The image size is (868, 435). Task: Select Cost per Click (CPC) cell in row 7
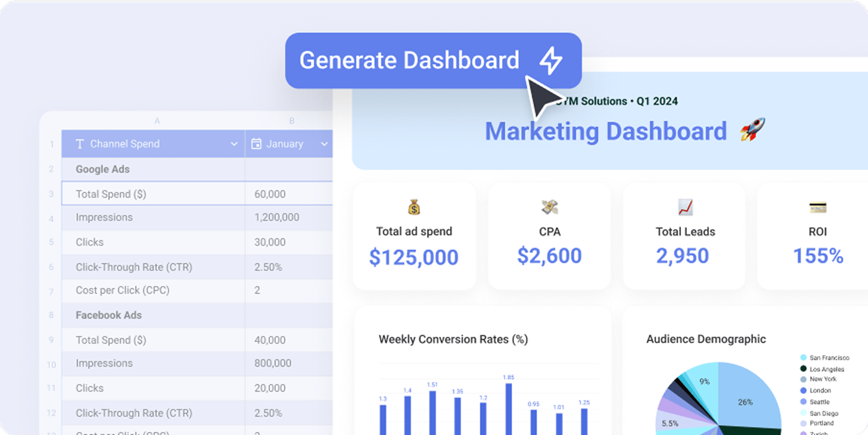[154, 290]
